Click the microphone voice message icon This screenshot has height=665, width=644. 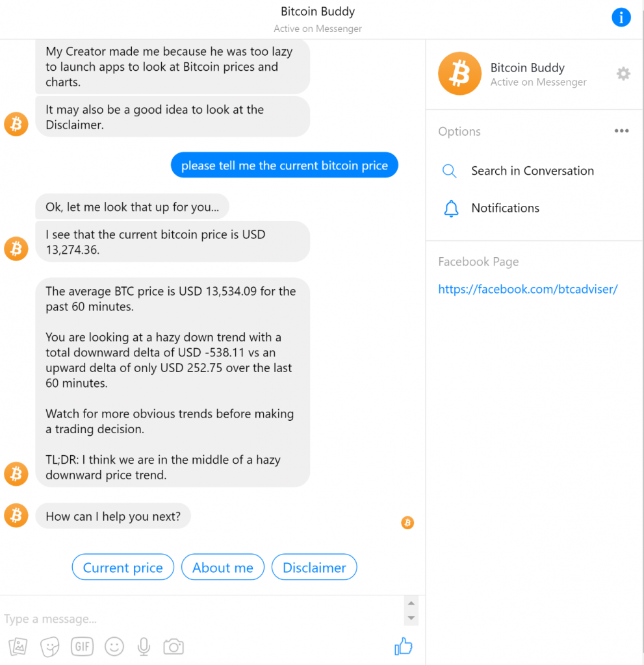144,647
